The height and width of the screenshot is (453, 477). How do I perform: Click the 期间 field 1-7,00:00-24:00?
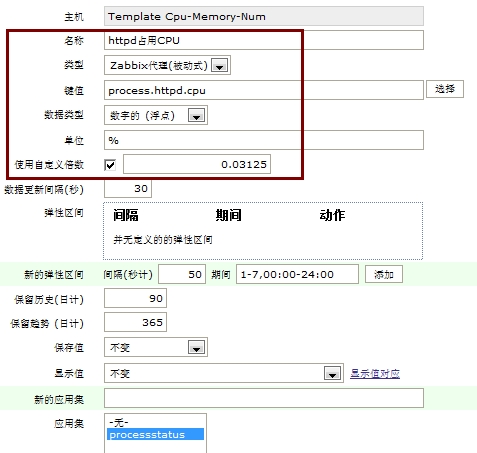[297, 274]
